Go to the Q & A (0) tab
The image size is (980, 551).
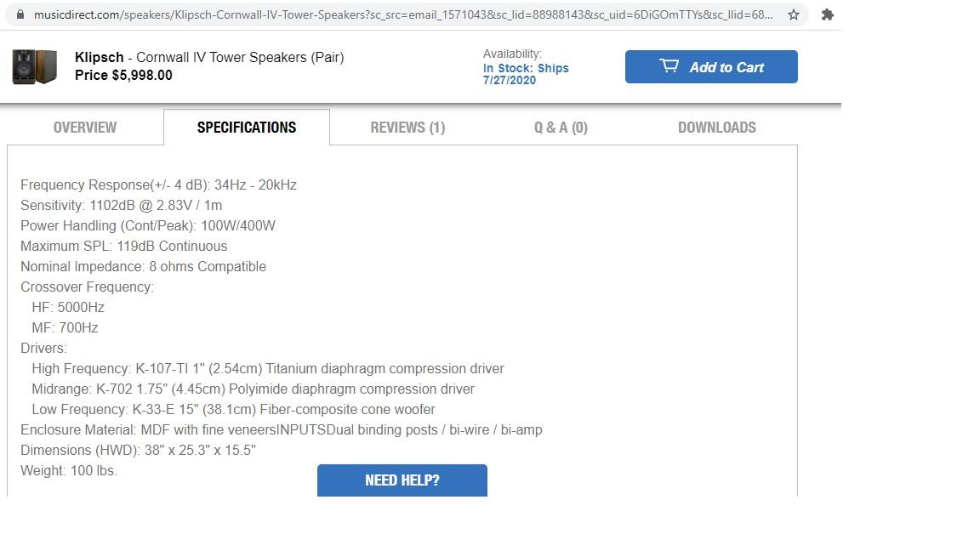(561, 128)
